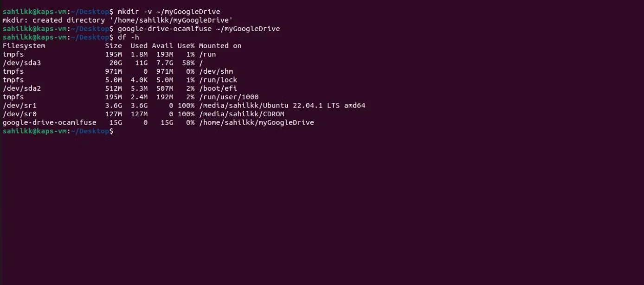Screen dimensions: 644x285
Task: Click the /run/user/1000 mount point
Action: click(229, 97)
